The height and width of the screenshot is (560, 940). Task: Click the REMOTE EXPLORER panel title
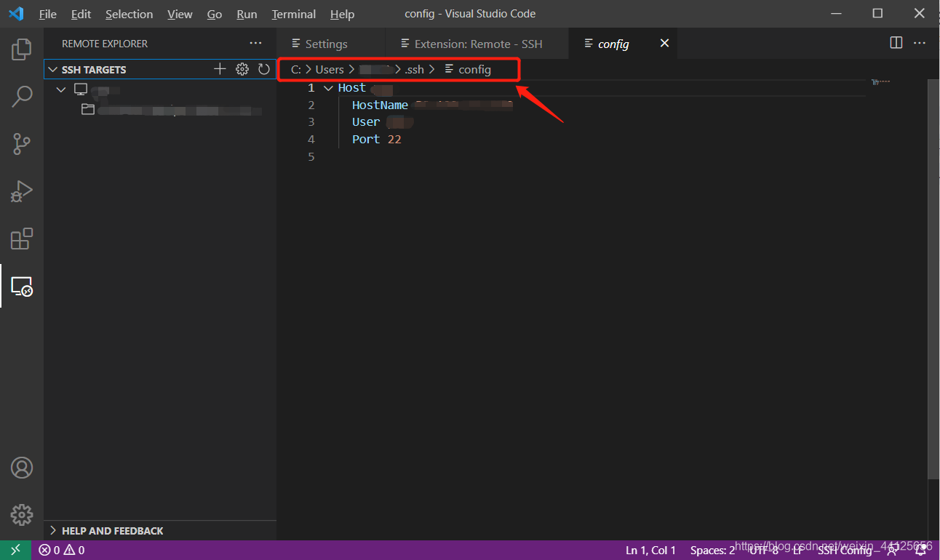point(105,44)
